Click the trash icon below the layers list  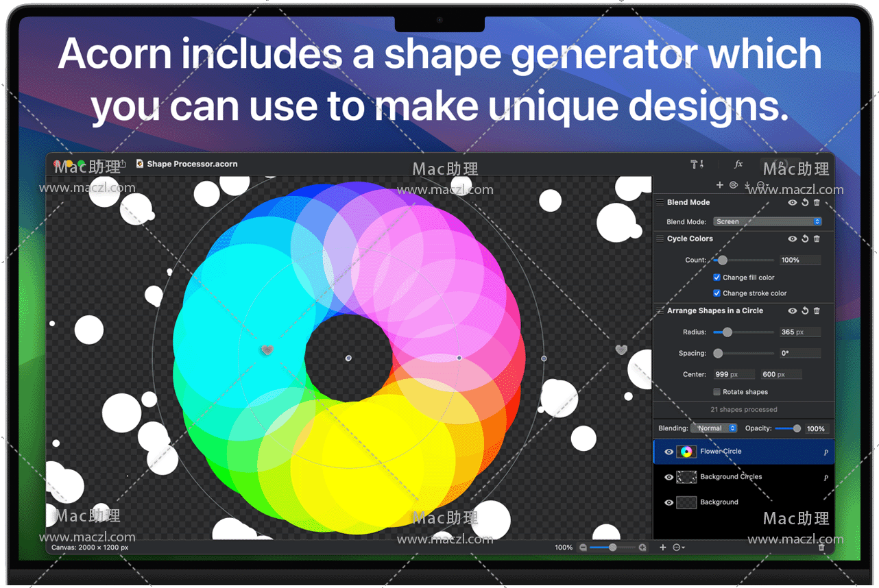[821, 548]
